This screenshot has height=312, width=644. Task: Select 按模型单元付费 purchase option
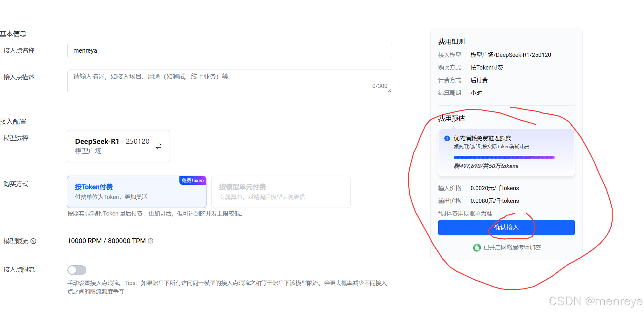point(281,192)
